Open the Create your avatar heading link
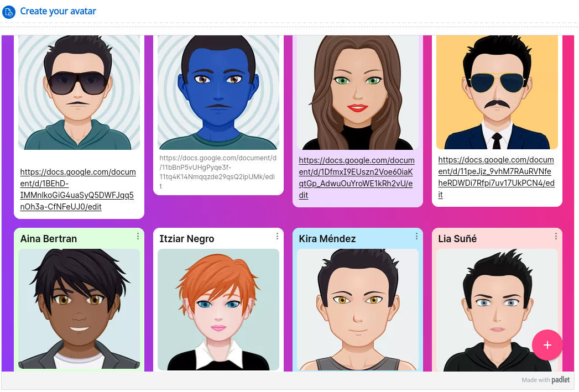This screenshot has width=579, height=392. [58, 12]
